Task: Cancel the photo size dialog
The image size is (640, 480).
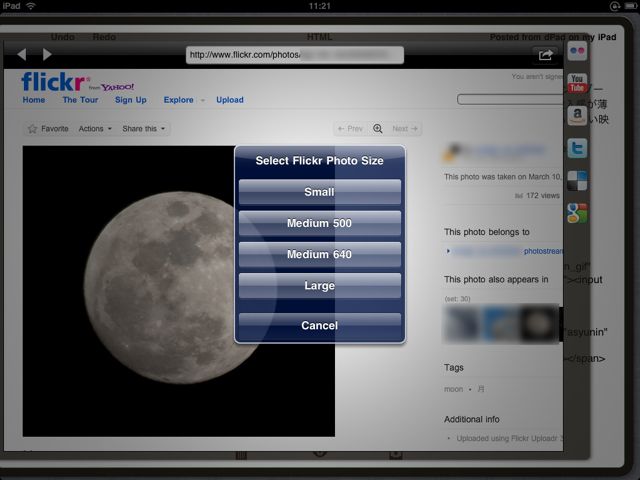Action: pyautogui.click(x=320, y=325)
